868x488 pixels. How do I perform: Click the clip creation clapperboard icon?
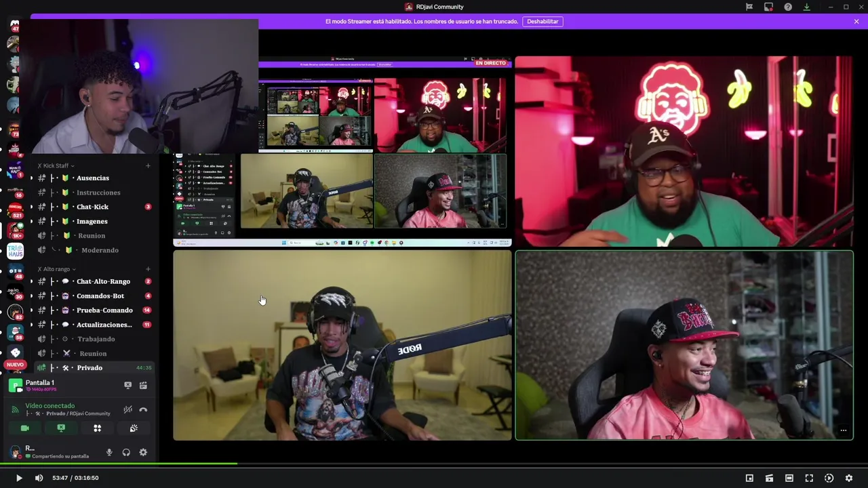coord(769,478)
